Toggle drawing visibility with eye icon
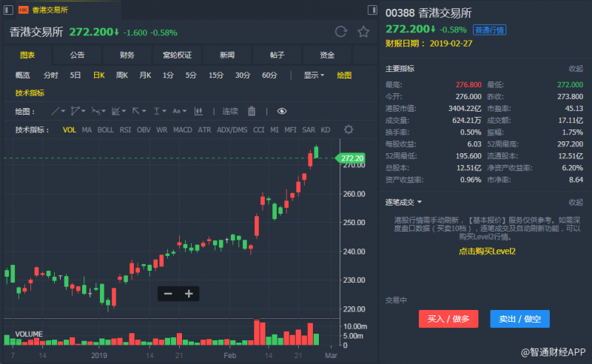 (x=282, y=111)
